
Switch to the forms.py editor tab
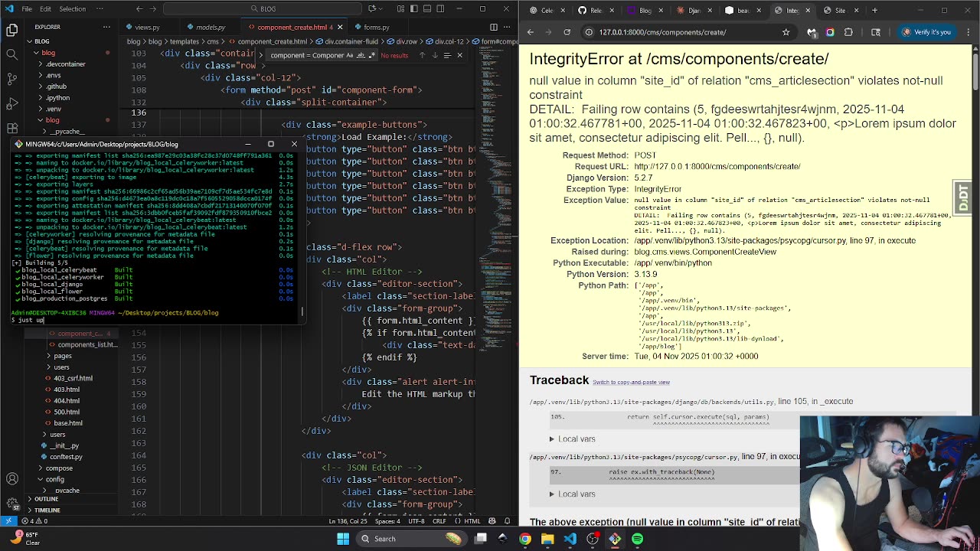click(376, 27)
